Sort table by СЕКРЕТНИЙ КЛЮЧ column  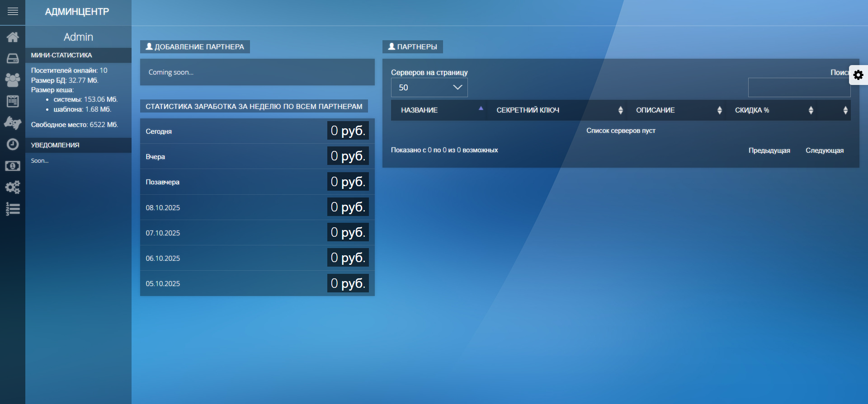[557, 110]
